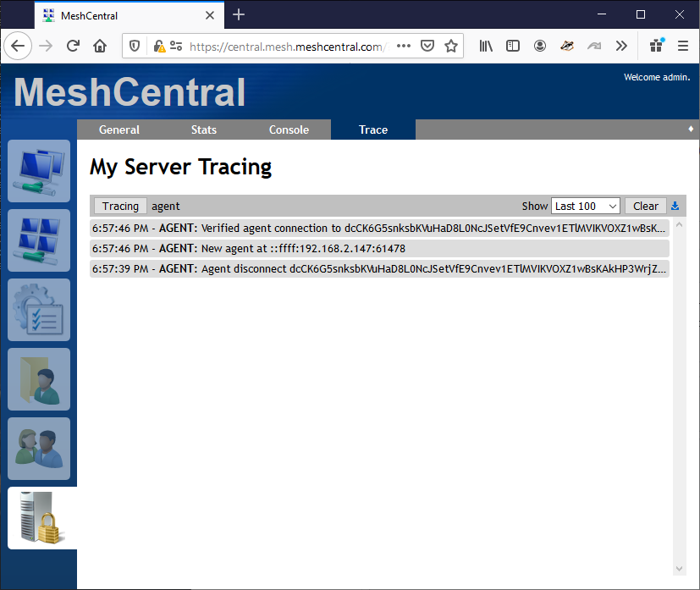Open the Tracing options button
This screenshot has width=700, height=590.
(120, 206)
